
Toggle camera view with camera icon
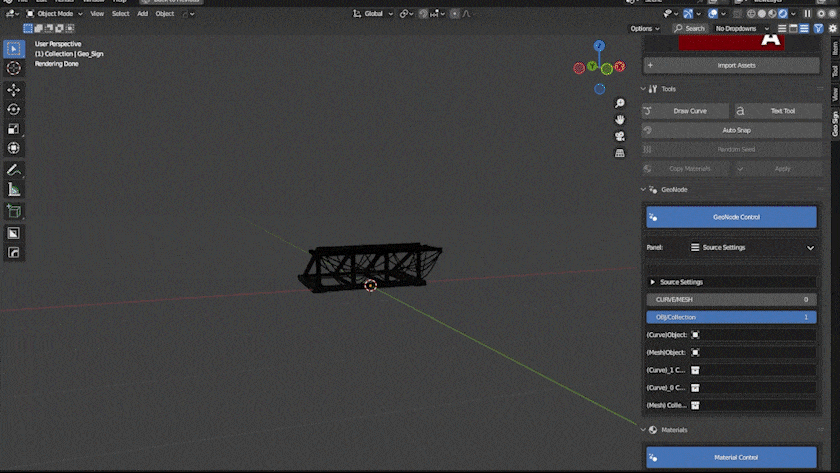(x=620, y=136)
